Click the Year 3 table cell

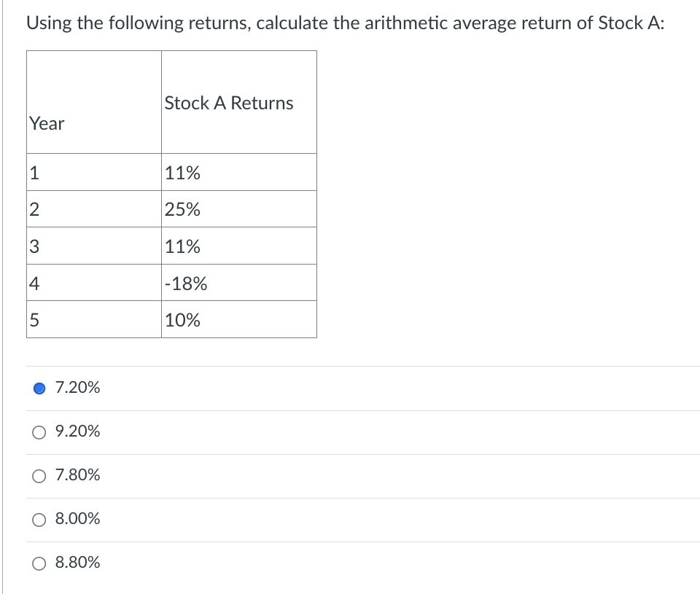point(94,246)
